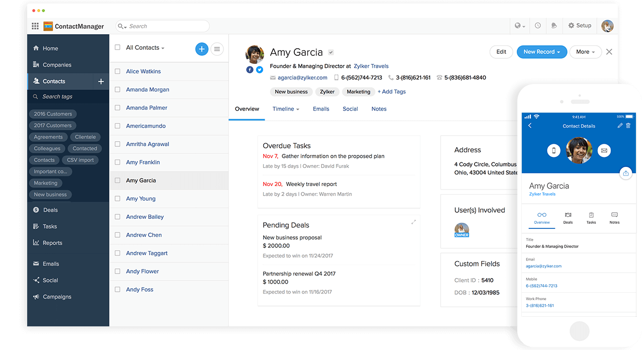Open the Zylker Travels company link

click(371, 66)
